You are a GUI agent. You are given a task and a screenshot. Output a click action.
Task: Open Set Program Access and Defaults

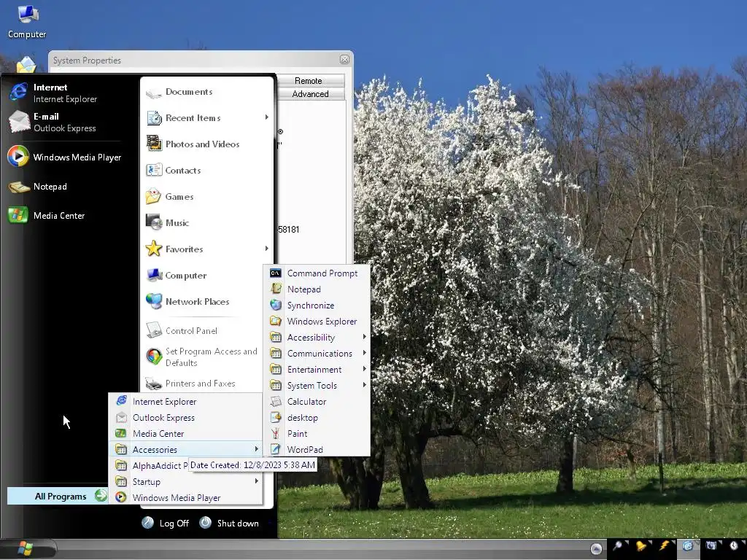[x=203, y=357]
